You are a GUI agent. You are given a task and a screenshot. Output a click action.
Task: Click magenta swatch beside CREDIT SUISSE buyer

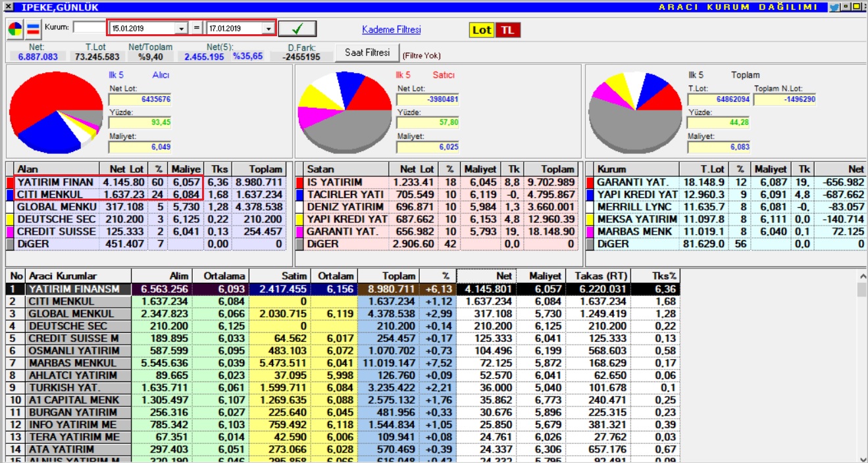[x=10, y=231]
